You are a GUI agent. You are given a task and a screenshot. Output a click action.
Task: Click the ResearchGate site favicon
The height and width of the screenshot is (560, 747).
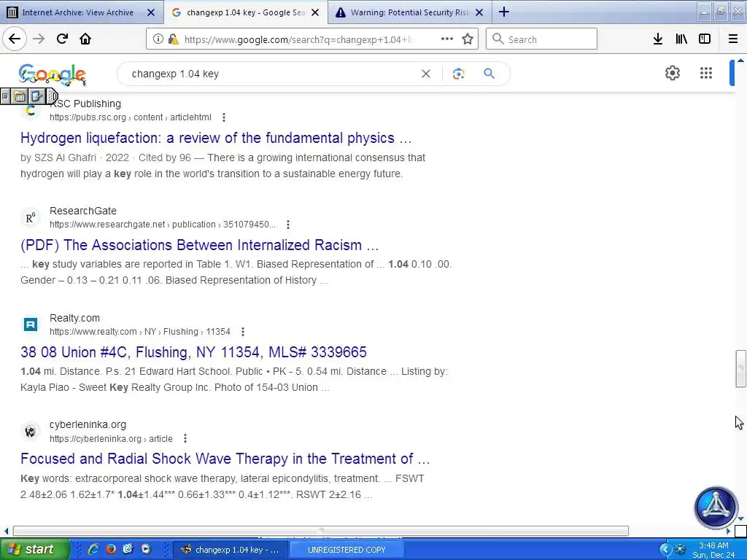click(30, 217)
